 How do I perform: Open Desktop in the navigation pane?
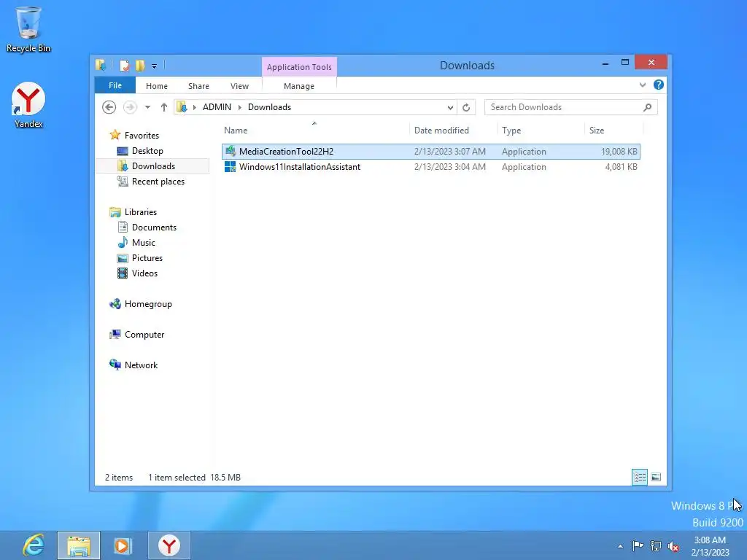click(147, 151)
